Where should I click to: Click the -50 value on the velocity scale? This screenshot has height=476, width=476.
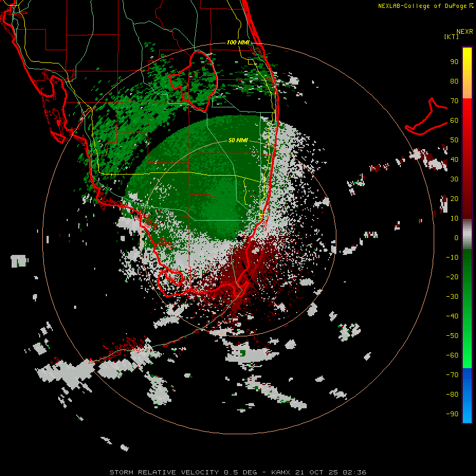(x=452, y=336)
